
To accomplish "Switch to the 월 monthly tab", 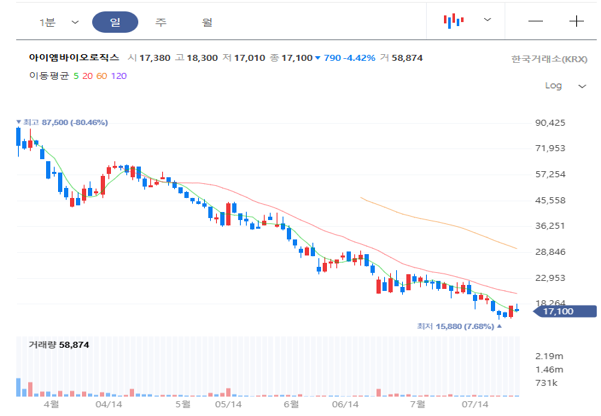I will click(x=207, y=22).
